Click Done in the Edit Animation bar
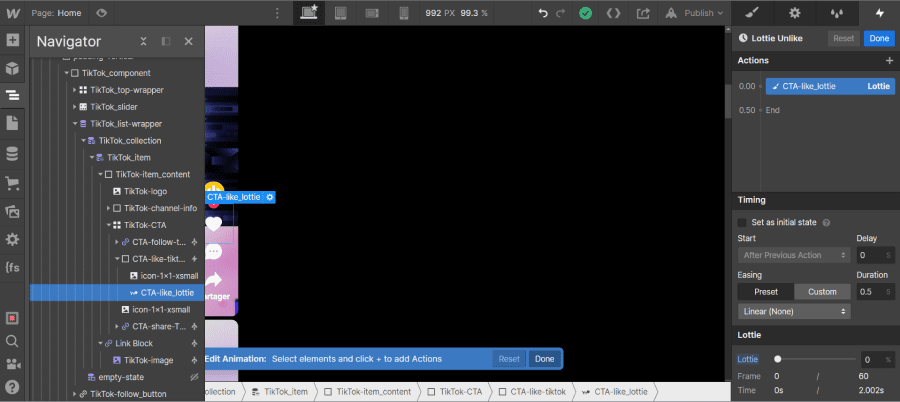Viewport: 900px width, 402px height. pyautogui.click(x=544, y=359)
